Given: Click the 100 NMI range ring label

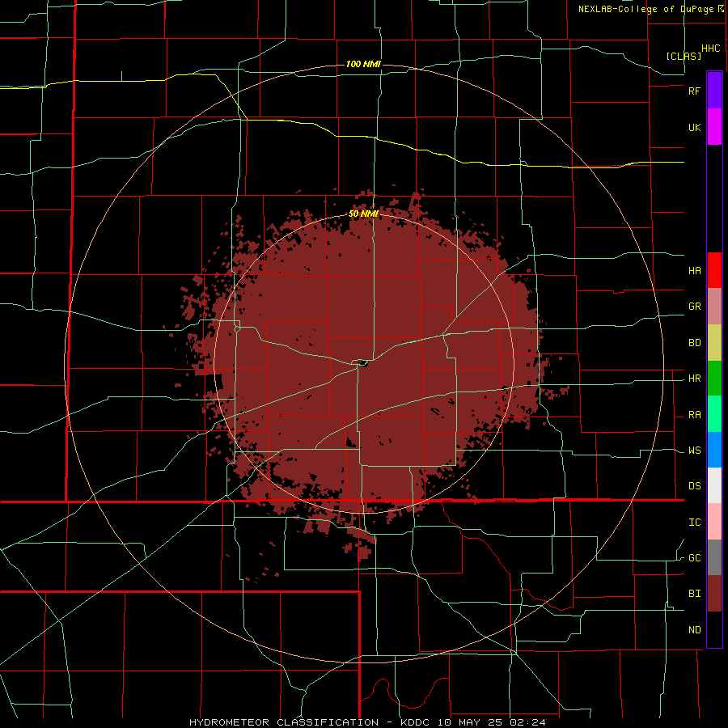Looking at the screenshot, I should 363,64.
